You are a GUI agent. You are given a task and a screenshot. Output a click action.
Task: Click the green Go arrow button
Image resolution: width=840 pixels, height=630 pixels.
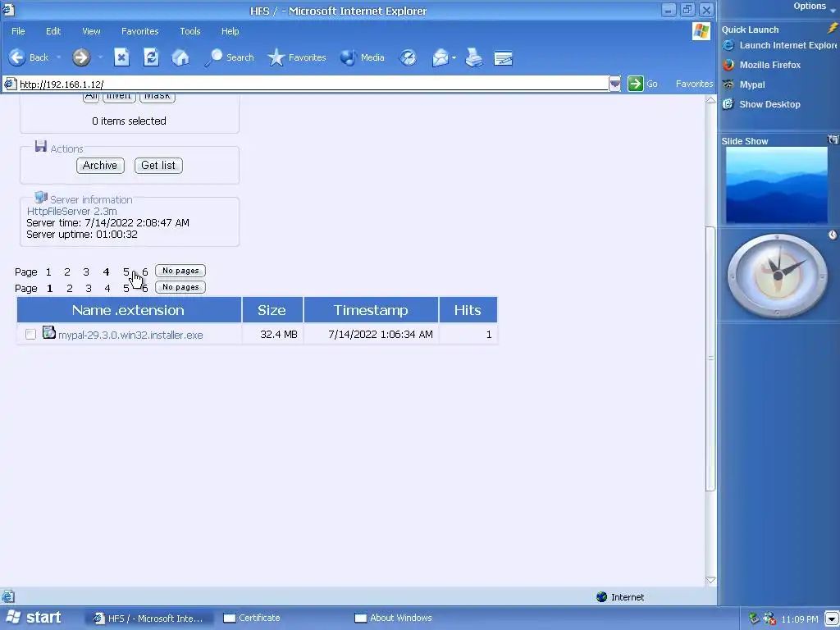tap(636, 84)
